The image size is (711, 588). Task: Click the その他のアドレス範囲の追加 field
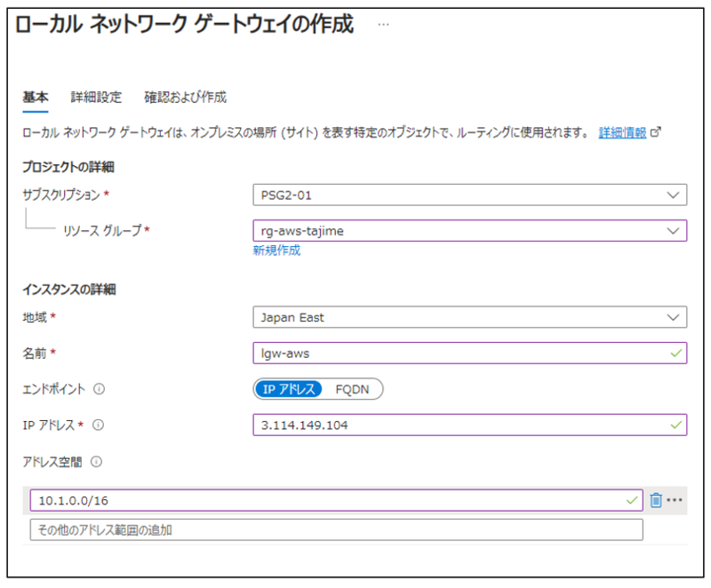[337, 529]
